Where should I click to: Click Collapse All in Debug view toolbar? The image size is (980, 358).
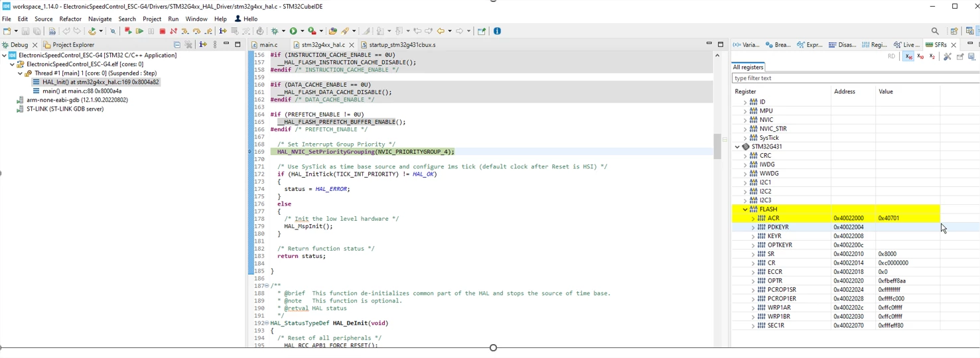pyautogui.click(x=177, y=44)
